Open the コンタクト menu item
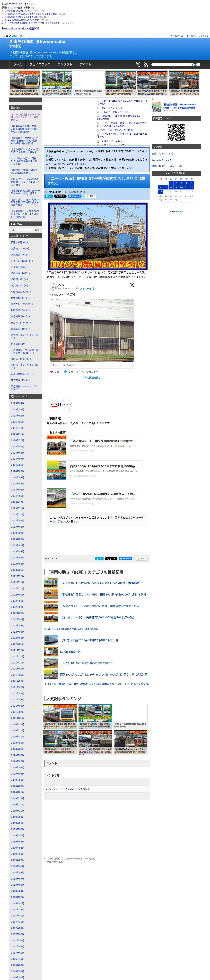The width and height of the screenshot is (210, 980). pos(65,65)
